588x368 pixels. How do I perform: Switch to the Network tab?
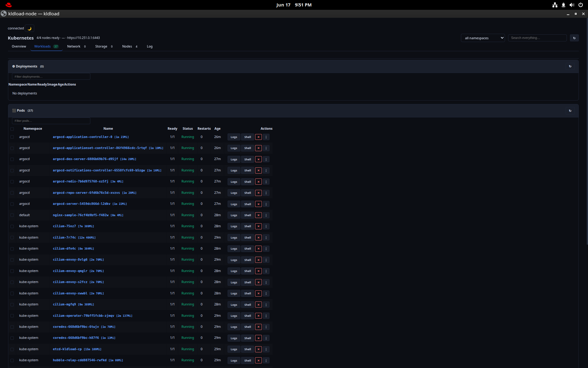(77, 46)
